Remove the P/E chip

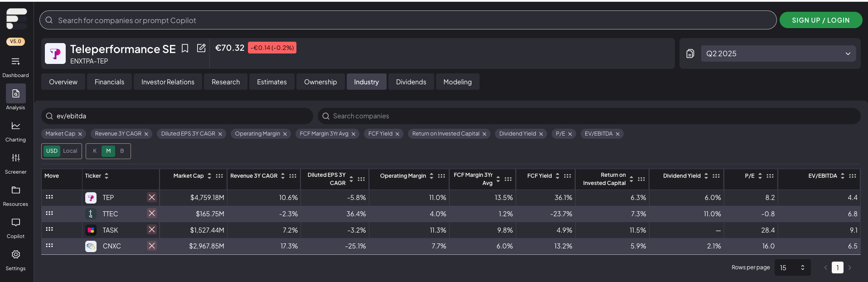tap(570, 134)
